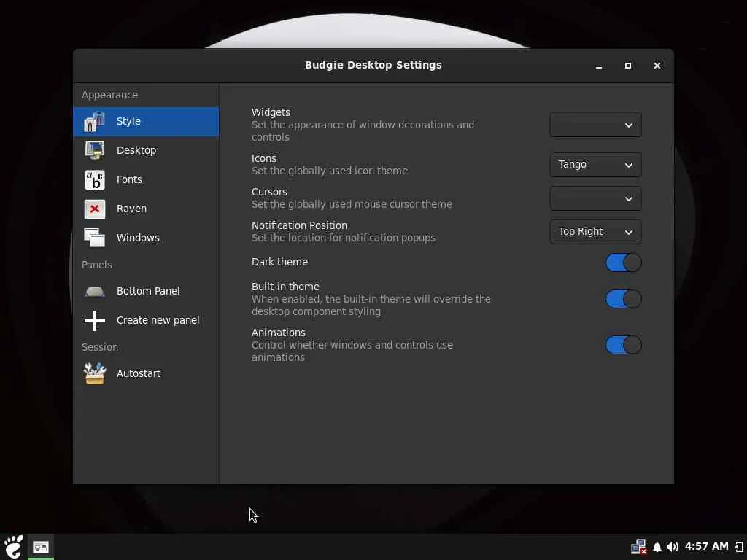This screenshot has height=560, width=747.
Task: Close the Budgie Desktop Settings window
Action: 657,66
